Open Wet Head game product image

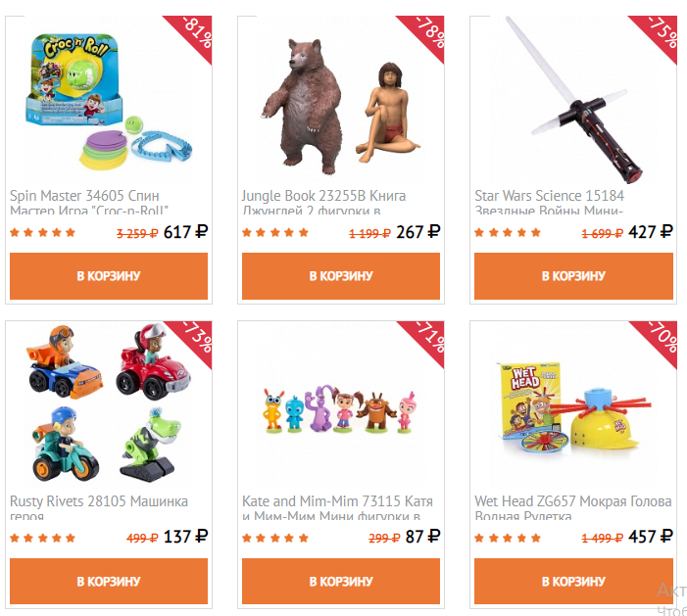tap(573, 406)
